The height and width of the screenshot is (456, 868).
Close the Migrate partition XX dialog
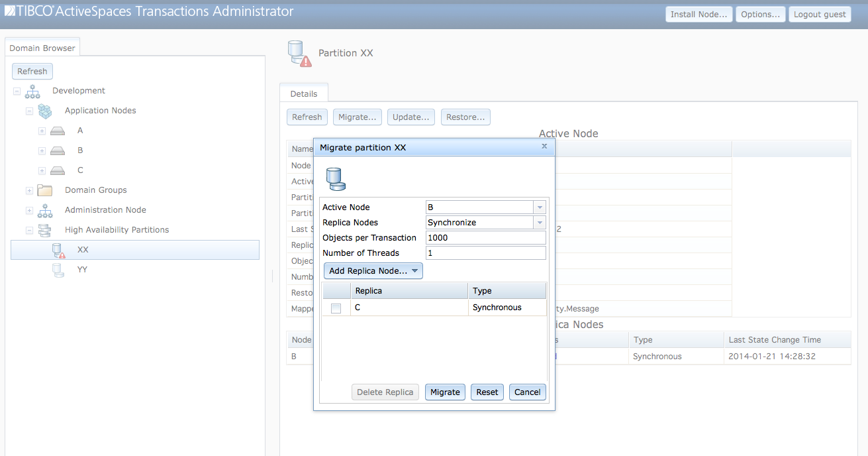(x=544, y=146)
